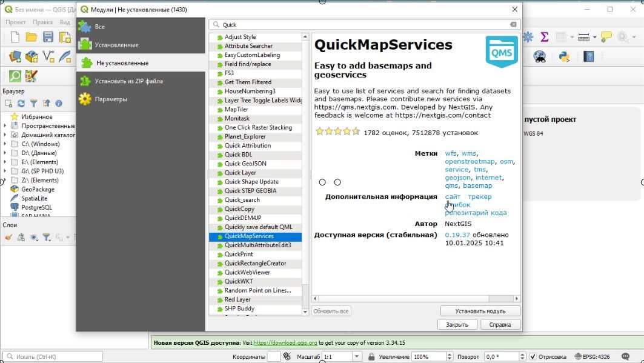Screen dimensions: 644x363
Task: Click the Browser properties info icon
Action: coord(59,104)
